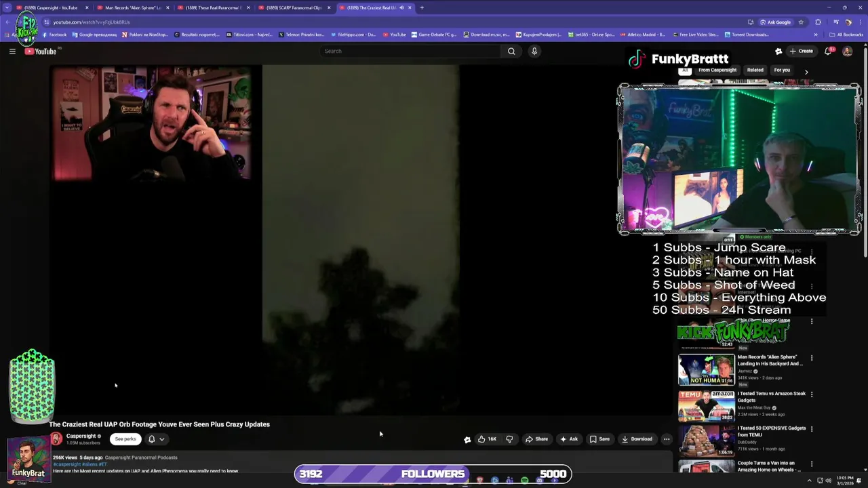
Task: Open Chrome three-dot menu
Action: click(859, 22)
